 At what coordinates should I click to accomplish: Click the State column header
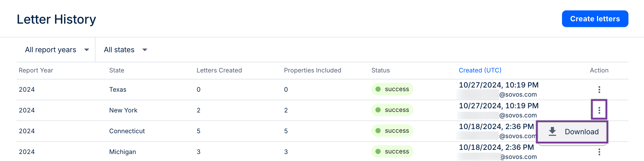[117, 70]
